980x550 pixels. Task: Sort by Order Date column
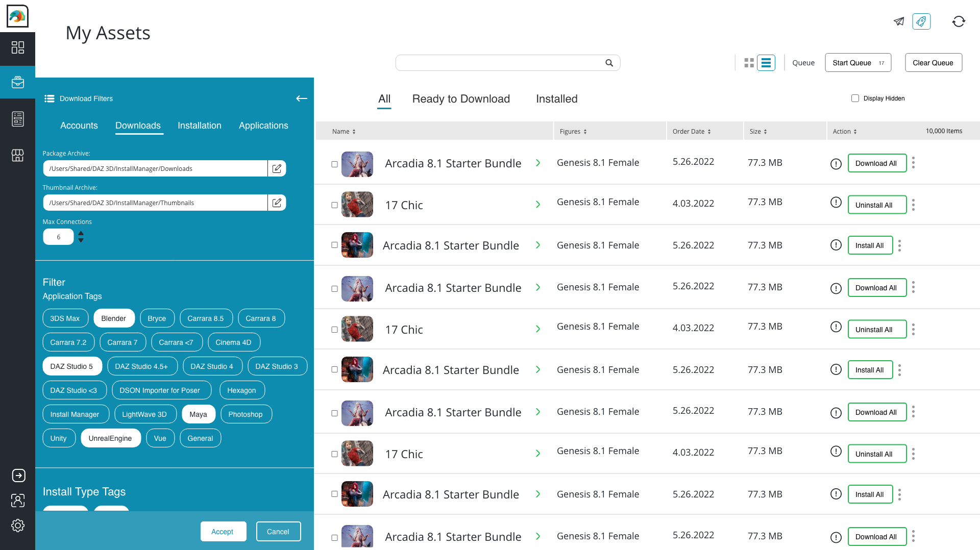pos(692,132)
